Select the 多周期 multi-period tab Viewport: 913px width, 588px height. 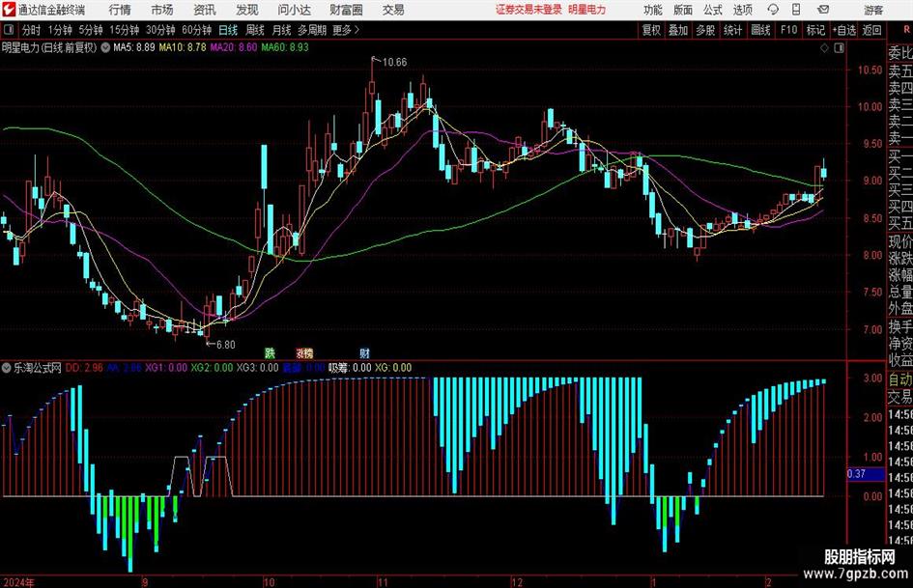coord(312,30)
